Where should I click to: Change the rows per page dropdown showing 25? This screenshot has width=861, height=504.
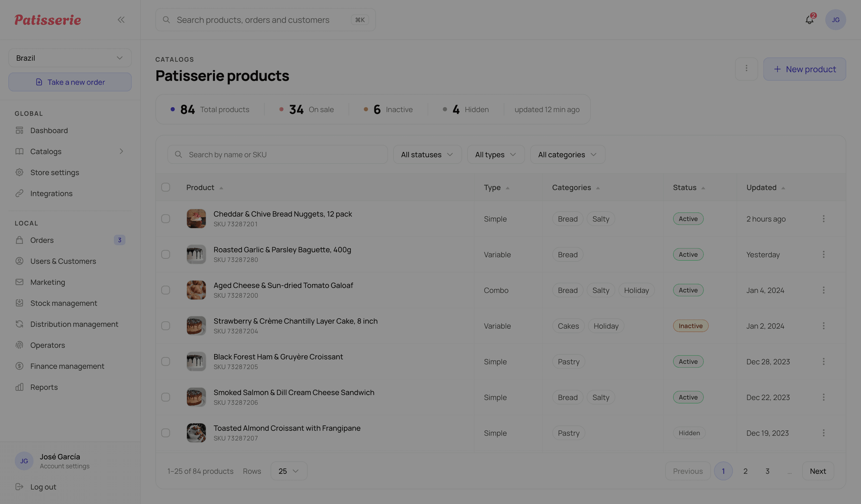pos(289,471)
